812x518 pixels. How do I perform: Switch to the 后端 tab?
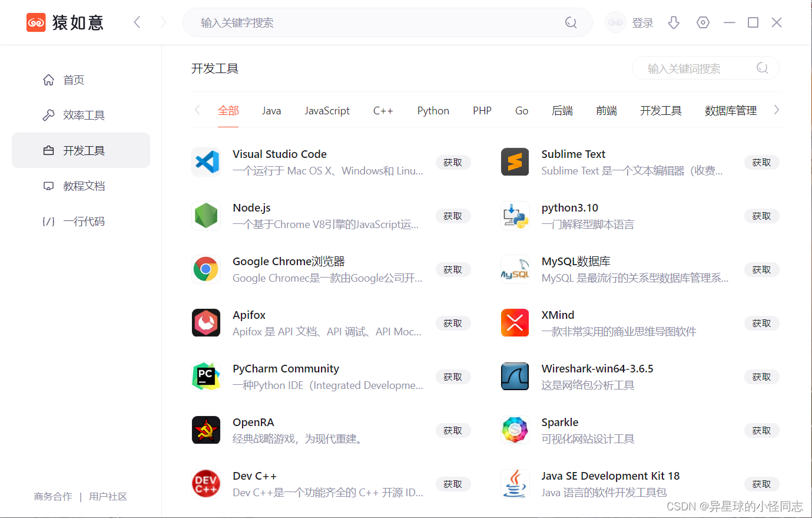coord(562,111)
